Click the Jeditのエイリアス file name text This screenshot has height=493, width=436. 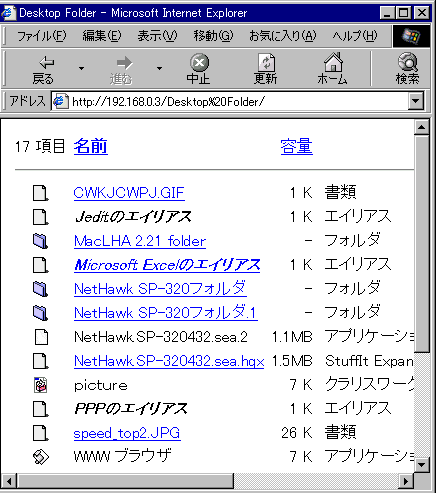coord(133,217)
